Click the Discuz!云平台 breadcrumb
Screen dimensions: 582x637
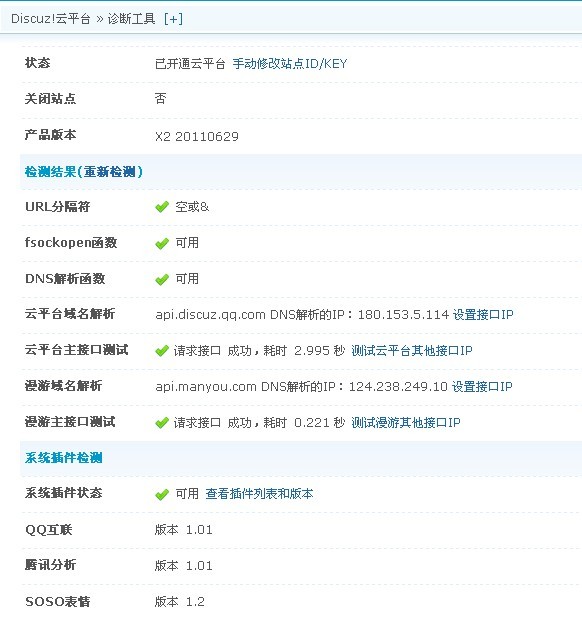coord(50,19)
